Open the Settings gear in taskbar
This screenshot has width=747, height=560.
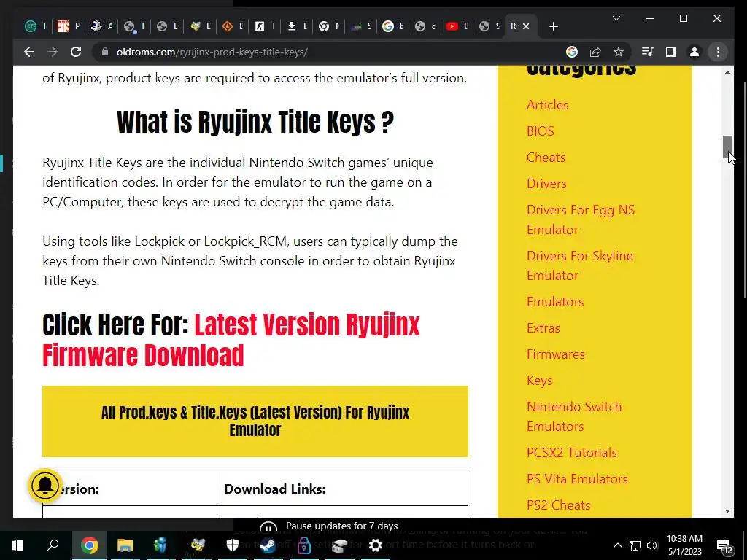[x=376, y=545]
